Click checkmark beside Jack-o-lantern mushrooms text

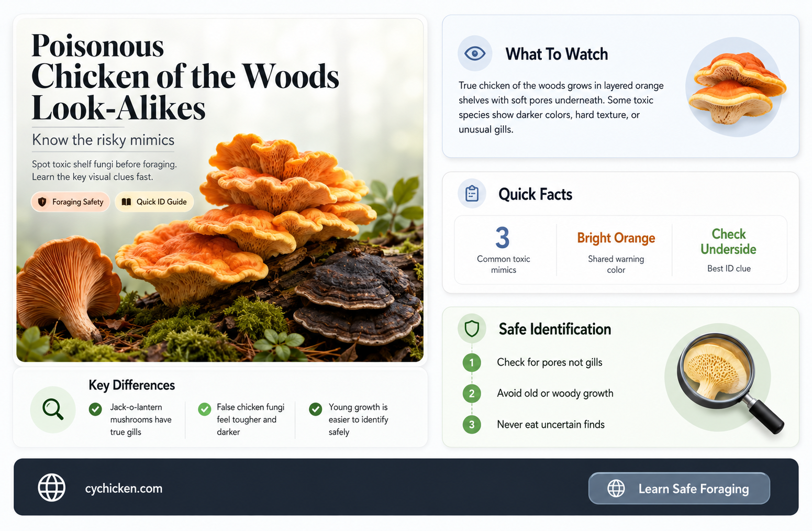coord(95,409)
